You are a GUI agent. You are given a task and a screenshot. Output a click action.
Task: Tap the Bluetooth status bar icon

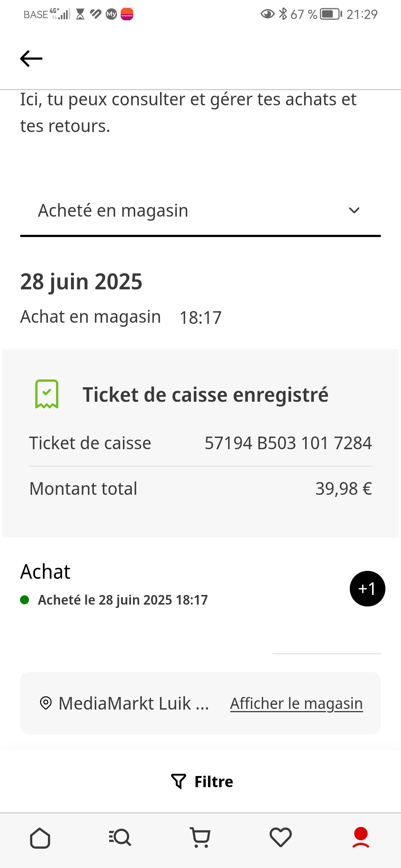283,14
